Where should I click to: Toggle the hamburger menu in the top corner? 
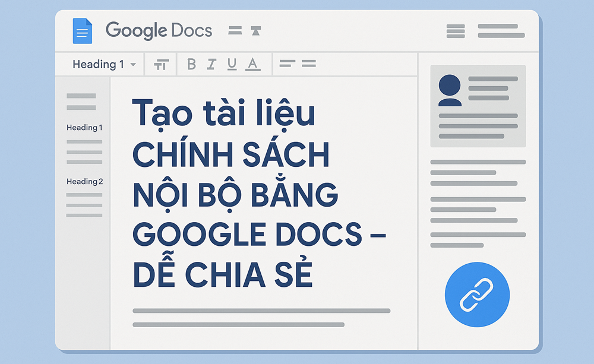(455, 31)
